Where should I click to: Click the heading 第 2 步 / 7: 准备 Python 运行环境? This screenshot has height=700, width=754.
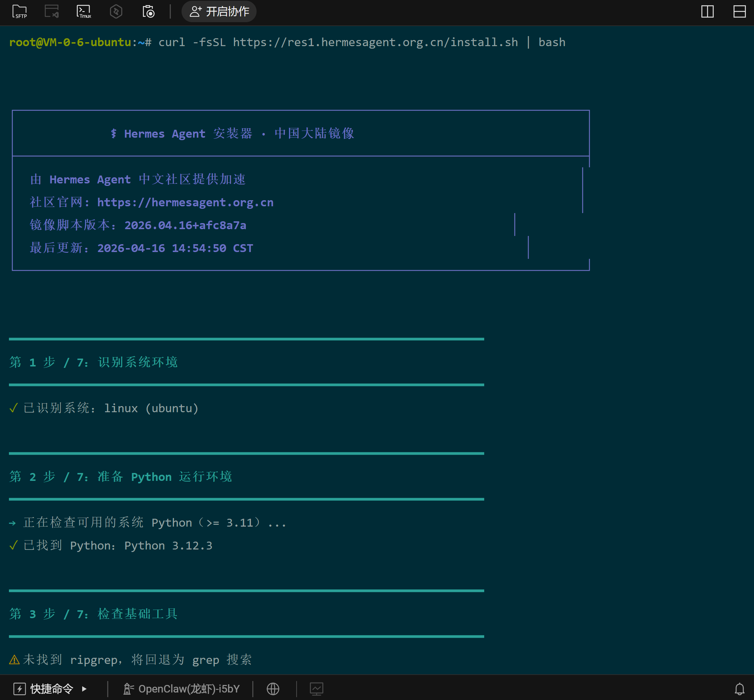click(120, 477)
